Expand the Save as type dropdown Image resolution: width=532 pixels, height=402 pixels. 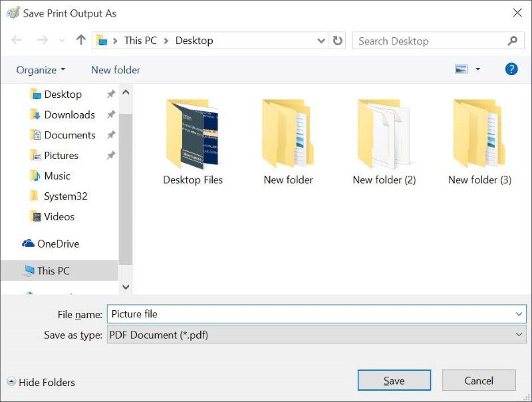[519, 335]
